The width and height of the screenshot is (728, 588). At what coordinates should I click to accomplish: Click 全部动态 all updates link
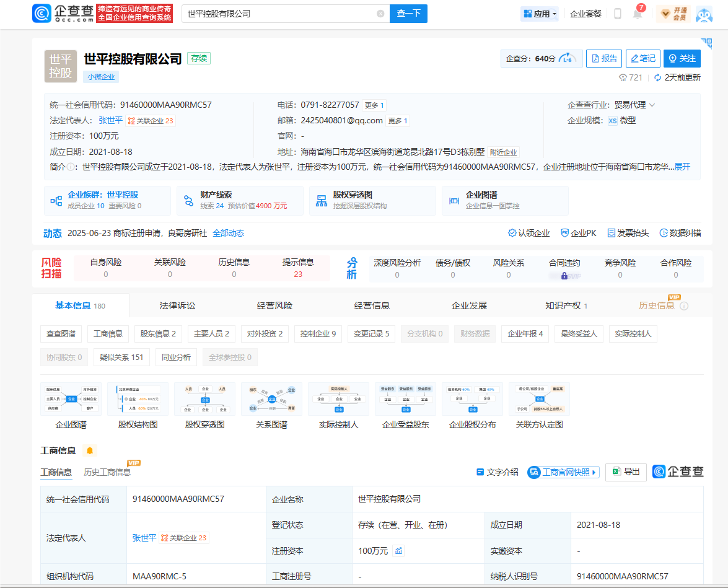[x=229, y=233]
